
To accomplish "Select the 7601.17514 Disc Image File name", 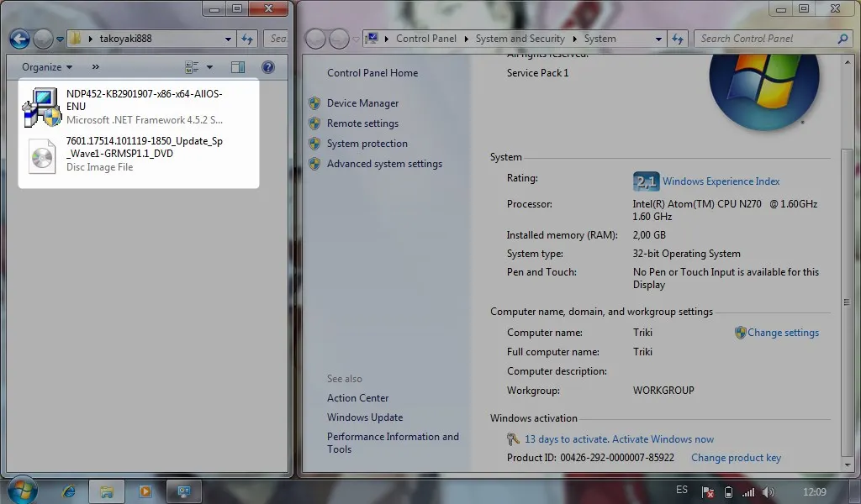I will [x=144, y=147].
